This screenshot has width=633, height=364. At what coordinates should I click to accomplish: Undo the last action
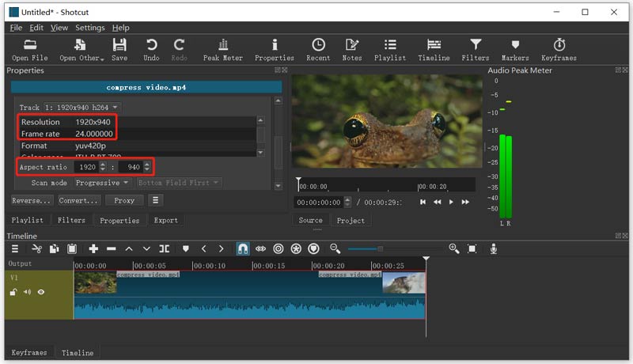(151, 50)
